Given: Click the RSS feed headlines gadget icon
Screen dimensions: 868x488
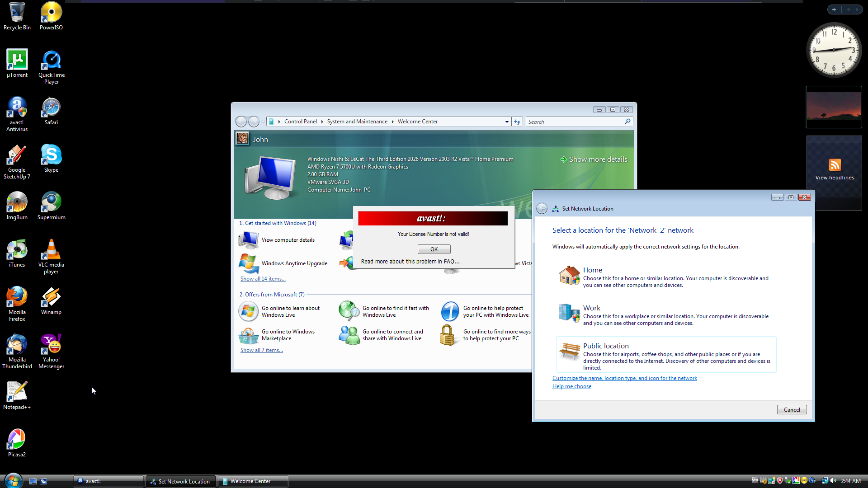Looking at the screenshot, I should [835, 165].
